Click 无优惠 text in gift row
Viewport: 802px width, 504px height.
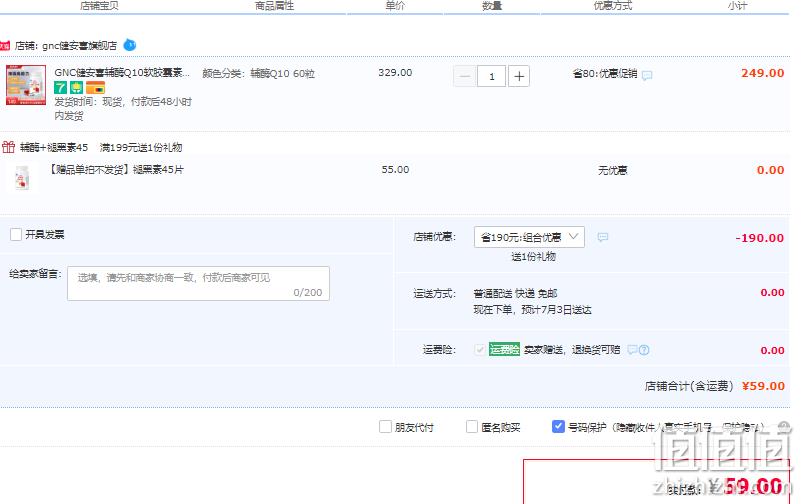pyautogui.click(x=613, y=170)
